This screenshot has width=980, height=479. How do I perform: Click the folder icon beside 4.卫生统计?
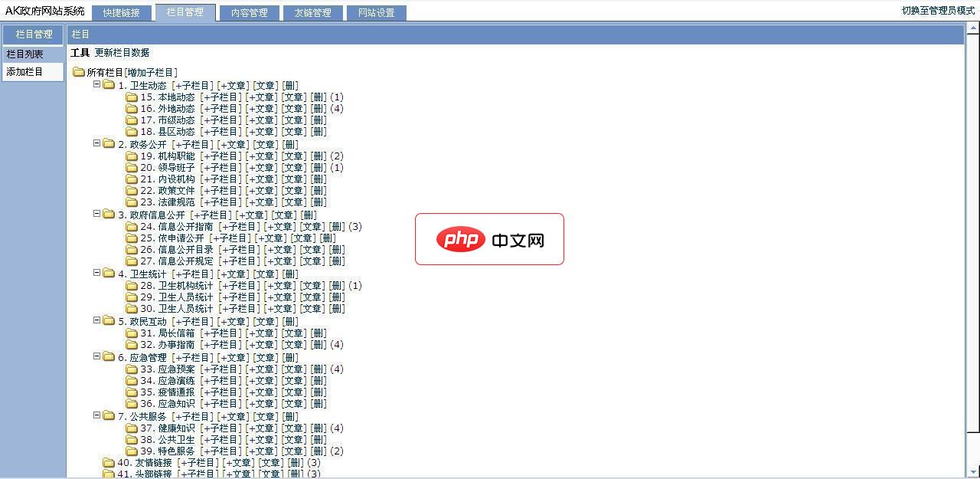[x=109, y=274]
